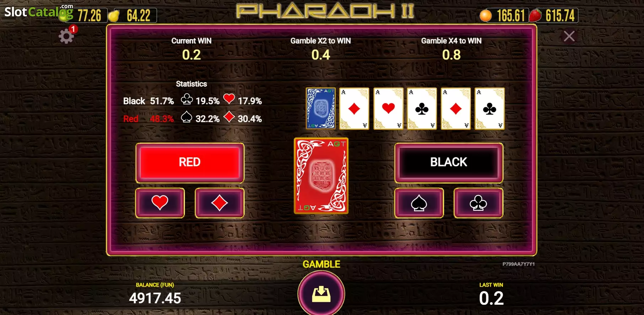Screen dimensions: 644x315
Task: Open the settings gear icon
Action: [x=66, y=36]
